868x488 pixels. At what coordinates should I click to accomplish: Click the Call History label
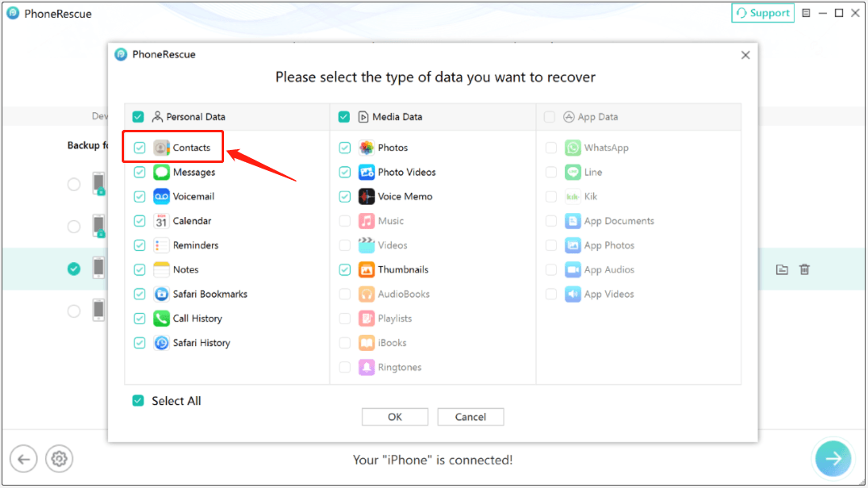(x=197, y=319)
